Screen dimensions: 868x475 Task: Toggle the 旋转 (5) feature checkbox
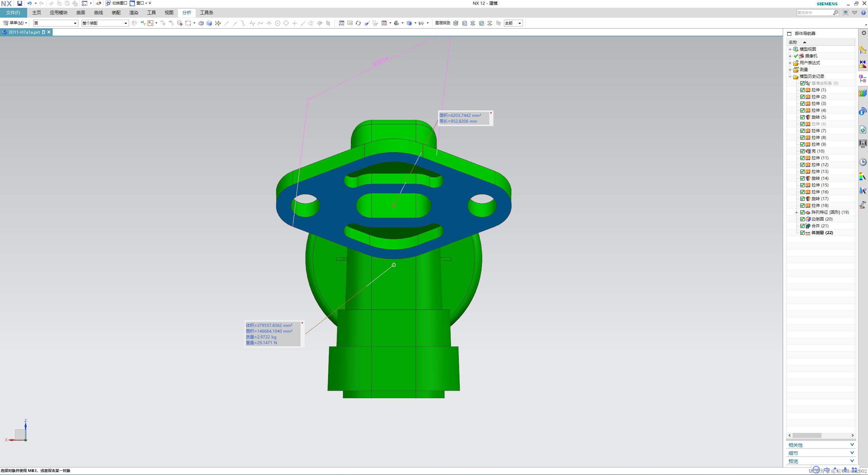802,117
